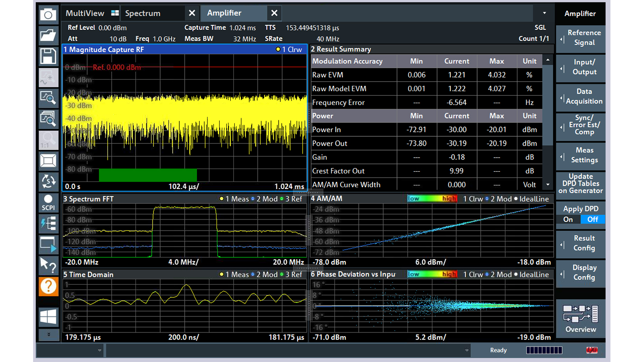Open file with the folder icon
The height and width of the screenshot is (362, 644).
click(x=48, y=35)
